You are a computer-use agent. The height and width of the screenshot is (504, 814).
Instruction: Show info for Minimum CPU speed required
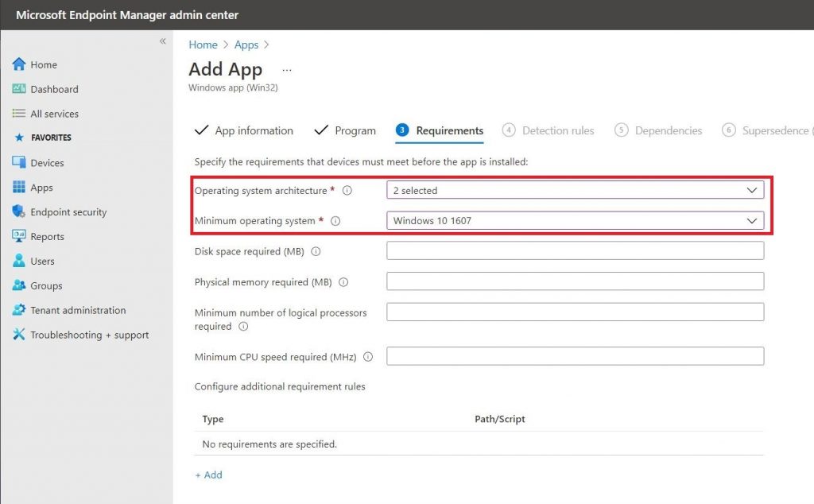tap(368, 357)
